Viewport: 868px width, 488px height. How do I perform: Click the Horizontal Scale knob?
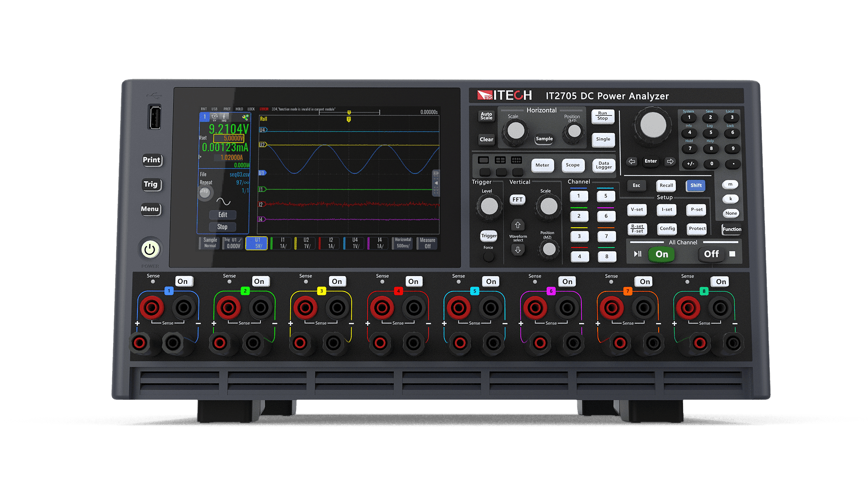516,131
